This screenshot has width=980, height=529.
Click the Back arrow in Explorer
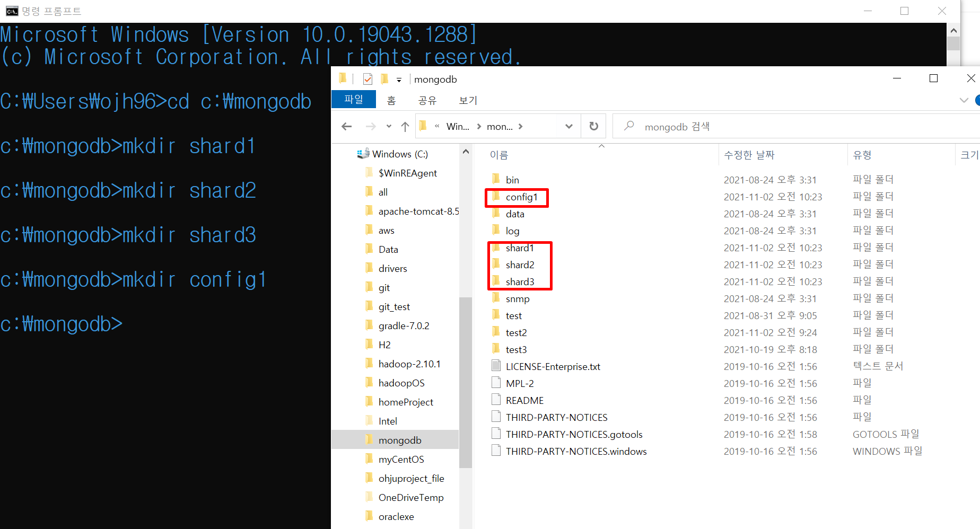[347, 126]
